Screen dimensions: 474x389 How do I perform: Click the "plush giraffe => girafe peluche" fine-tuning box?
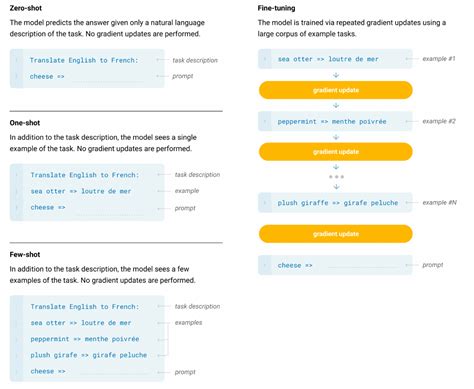(x=335, y=203)
